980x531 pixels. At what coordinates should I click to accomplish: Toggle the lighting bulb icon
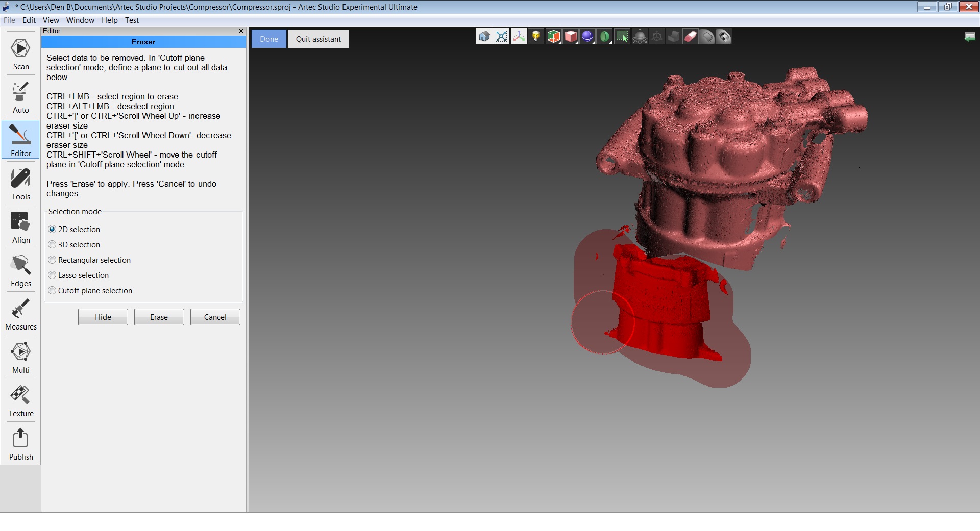pos(535,37)
